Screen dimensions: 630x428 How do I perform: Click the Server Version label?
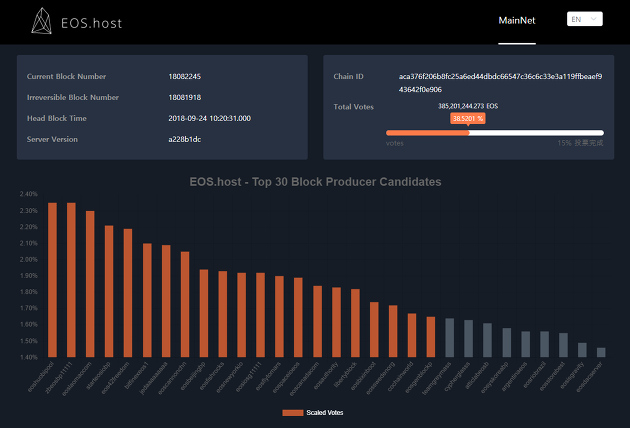click(x=52, y=139)
